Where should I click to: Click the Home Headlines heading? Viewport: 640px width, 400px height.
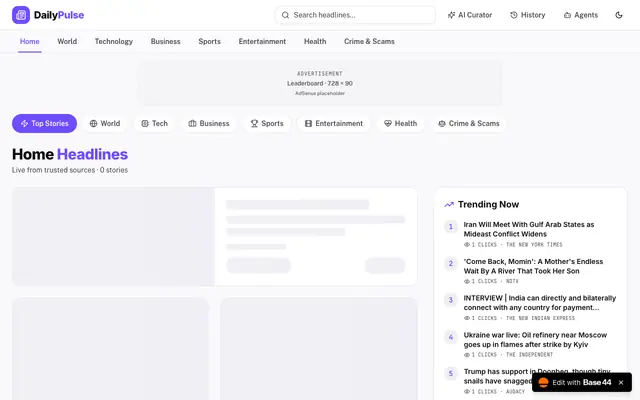point(70,154)
